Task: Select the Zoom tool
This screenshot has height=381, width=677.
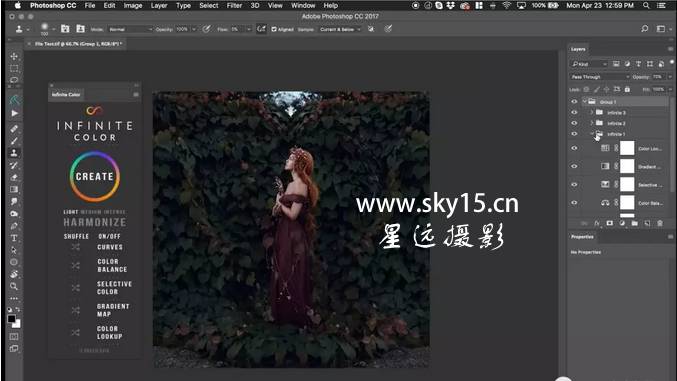Action: coord(14,286)
